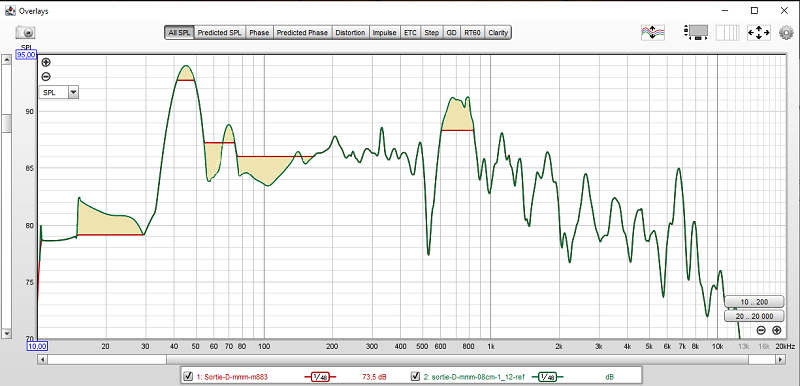The image size is (800, 386).
Task: Click the 73,5 dB readout
Action: pos(374,377)
